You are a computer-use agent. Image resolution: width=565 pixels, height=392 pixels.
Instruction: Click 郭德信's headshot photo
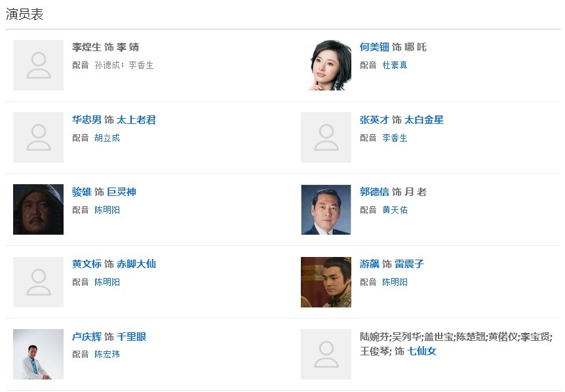click(x=326, y=209)
